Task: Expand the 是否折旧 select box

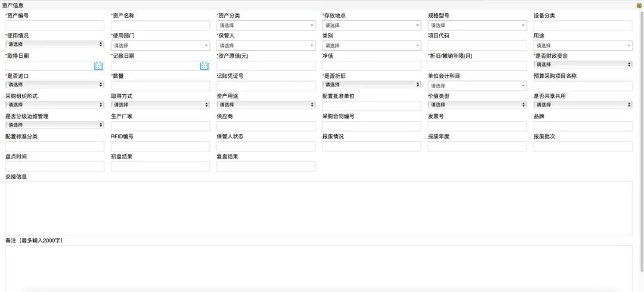Action: [x=371, y=85]
